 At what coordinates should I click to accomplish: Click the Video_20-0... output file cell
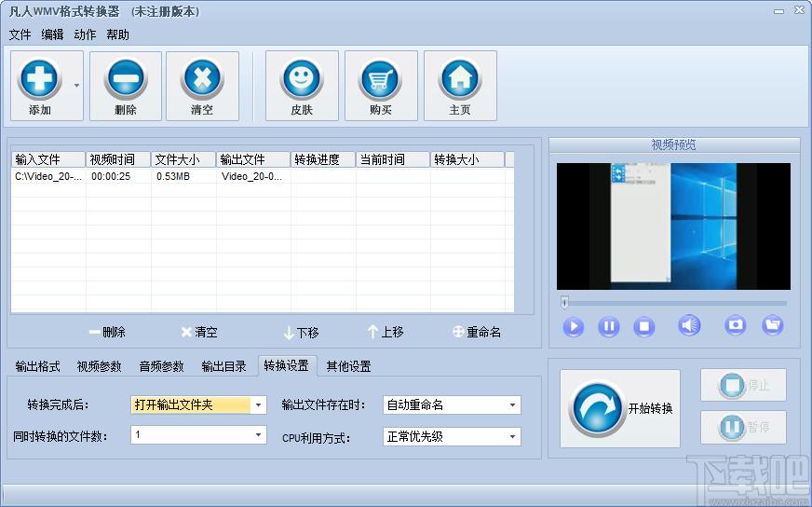coord(251,176)
